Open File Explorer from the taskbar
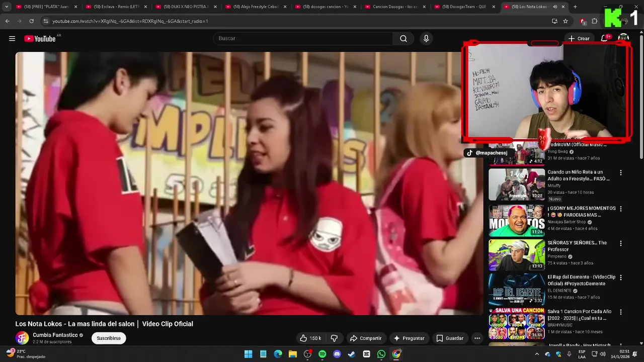The width and height of the screenshot is (644, 362). (293, 354)
